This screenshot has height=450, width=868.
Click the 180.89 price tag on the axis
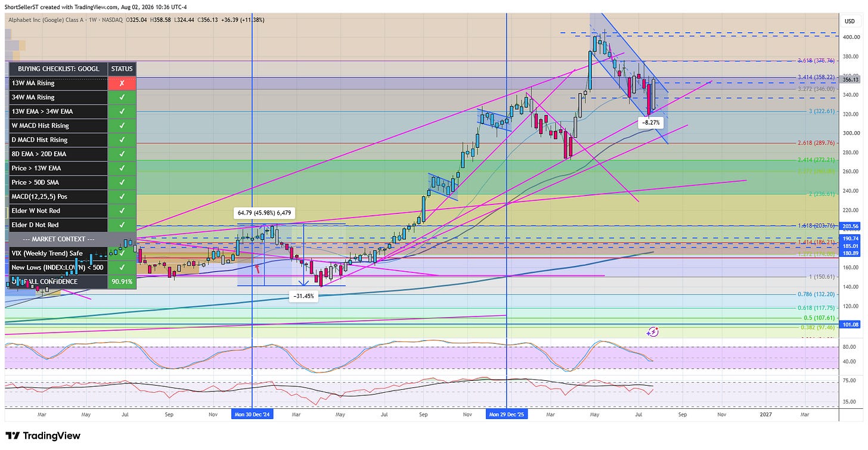[850, 253]
